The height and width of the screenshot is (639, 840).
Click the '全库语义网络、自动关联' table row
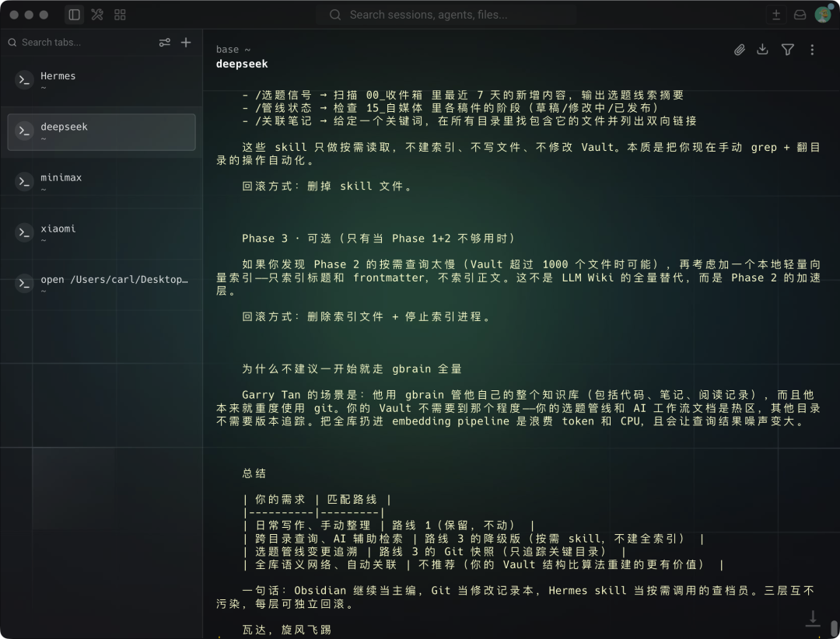pyautogui.click(x=483, y=564)
